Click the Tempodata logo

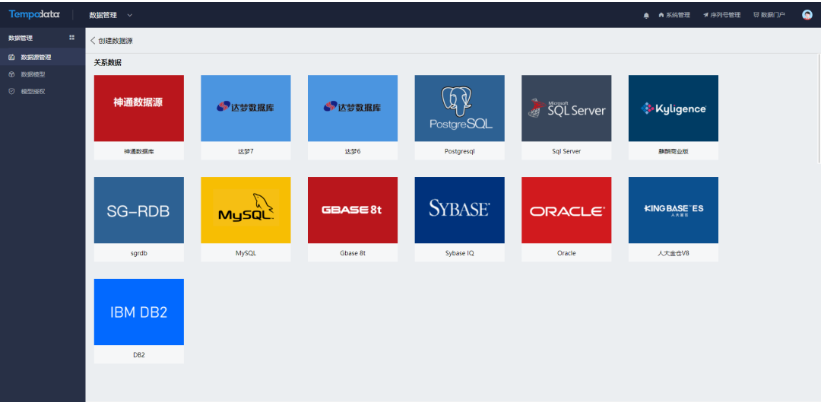[34, 14]
